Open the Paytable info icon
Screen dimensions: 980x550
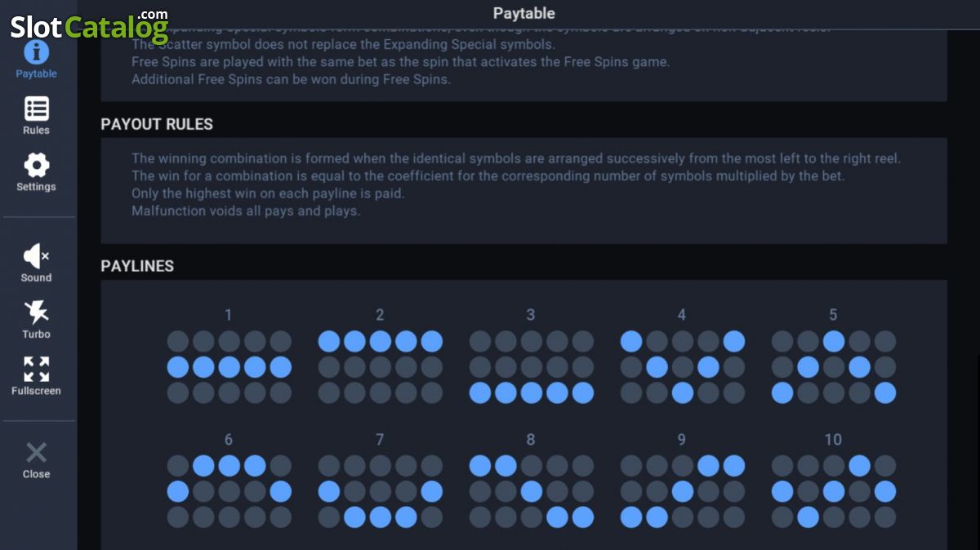coord(36,53)
